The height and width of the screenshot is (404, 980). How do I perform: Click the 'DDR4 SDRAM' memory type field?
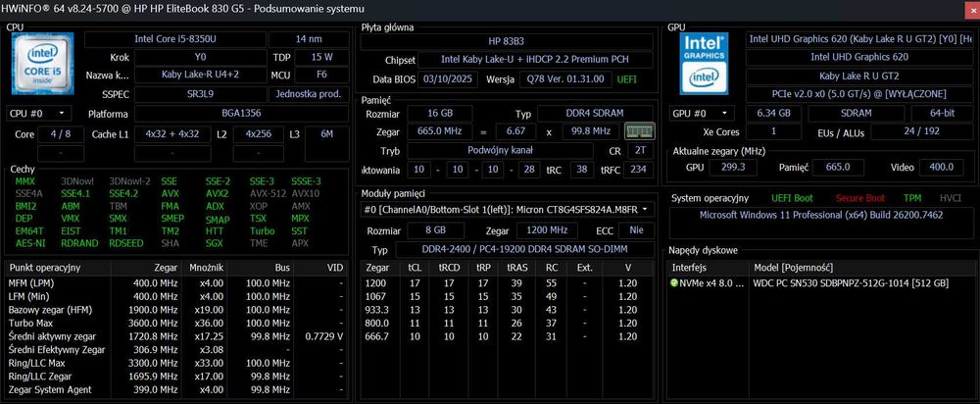[596, 114]
